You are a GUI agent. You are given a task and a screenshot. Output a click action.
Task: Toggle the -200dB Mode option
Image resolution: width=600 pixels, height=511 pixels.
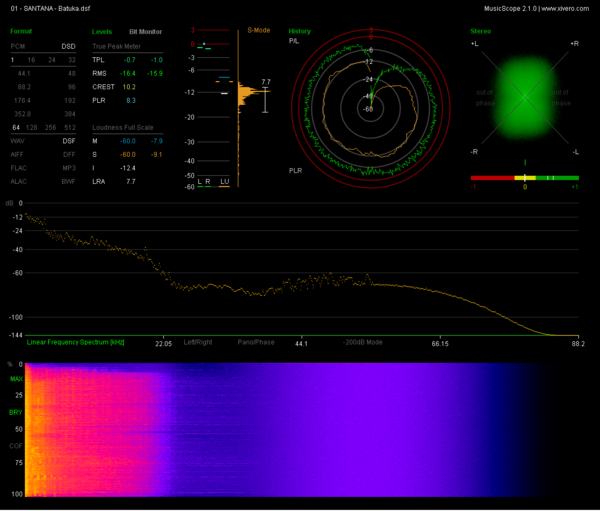363,342
